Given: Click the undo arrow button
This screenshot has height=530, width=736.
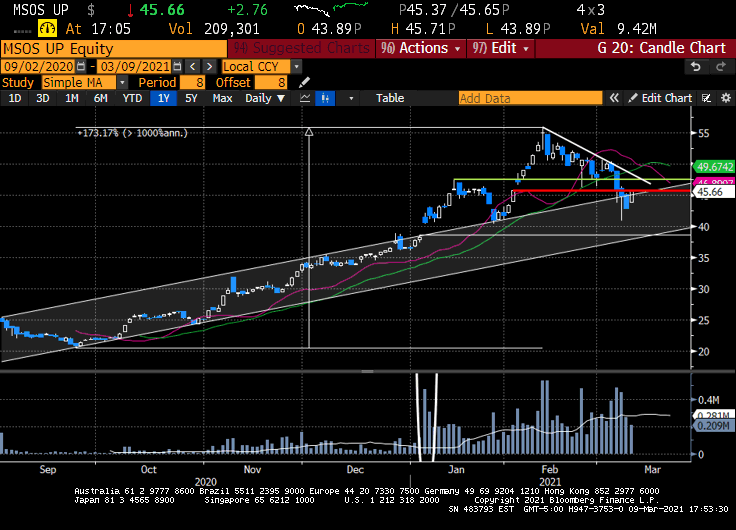Looking at the screenshot, I should coord(696,67).
